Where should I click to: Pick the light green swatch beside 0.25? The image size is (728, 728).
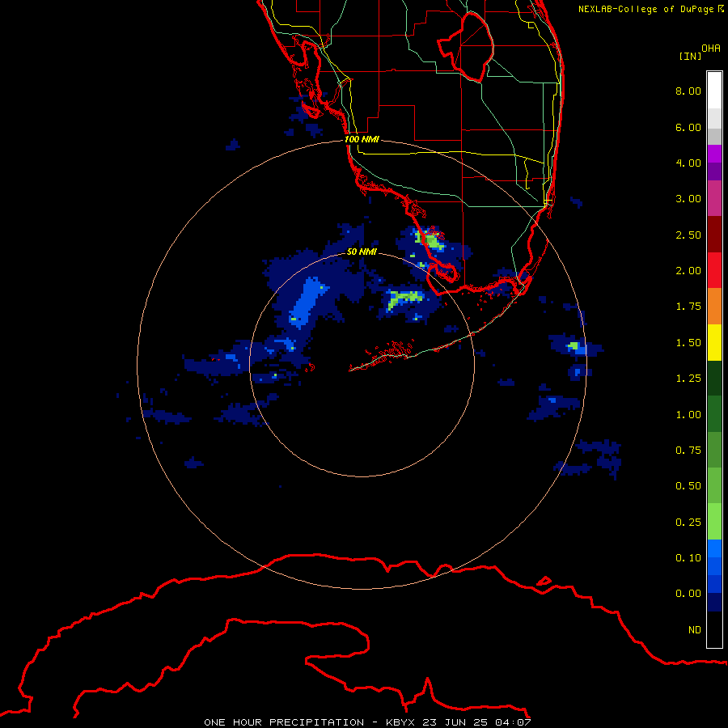(x=714, y=522)
